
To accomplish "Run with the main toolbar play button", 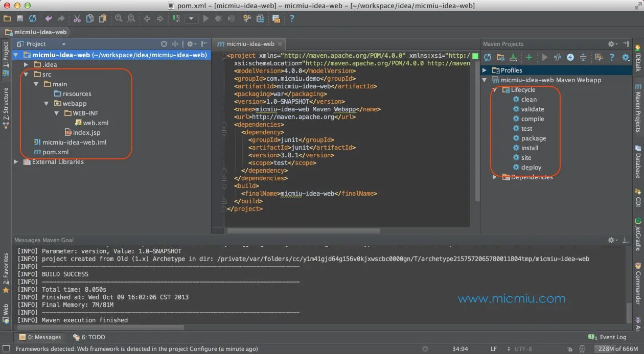I will [206, 18].
